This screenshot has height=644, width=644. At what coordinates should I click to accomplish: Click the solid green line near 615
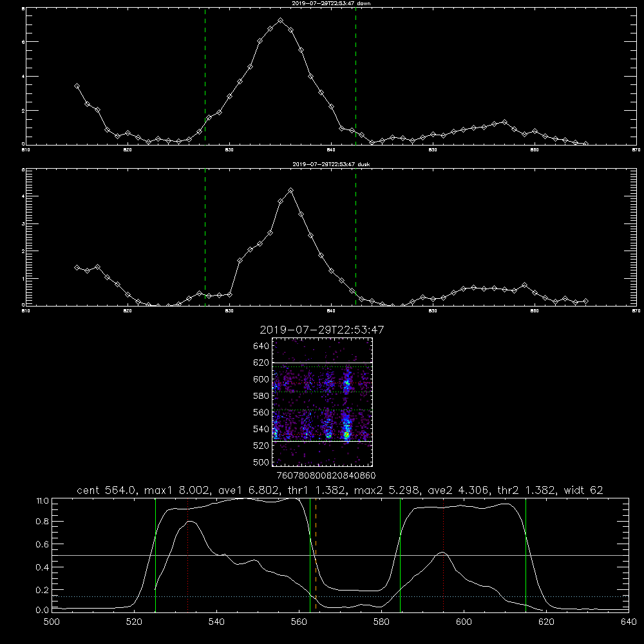point(526,555)
